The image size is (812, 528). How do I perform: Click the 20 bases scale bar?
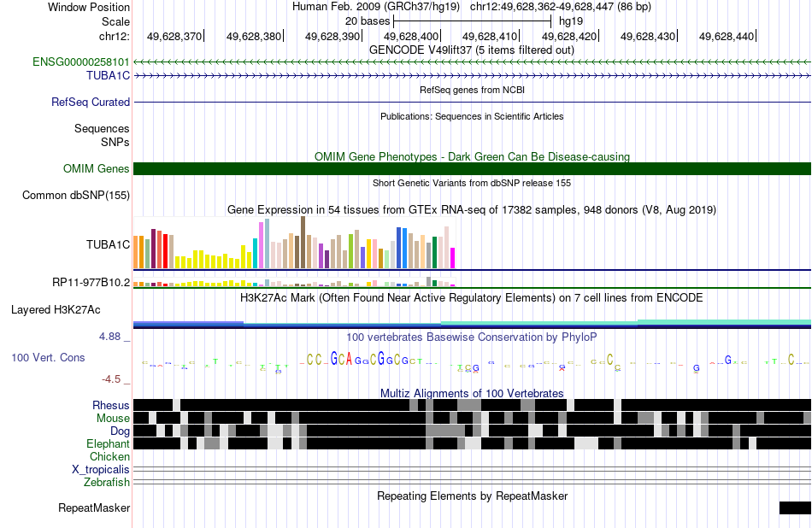pos(473,21)
